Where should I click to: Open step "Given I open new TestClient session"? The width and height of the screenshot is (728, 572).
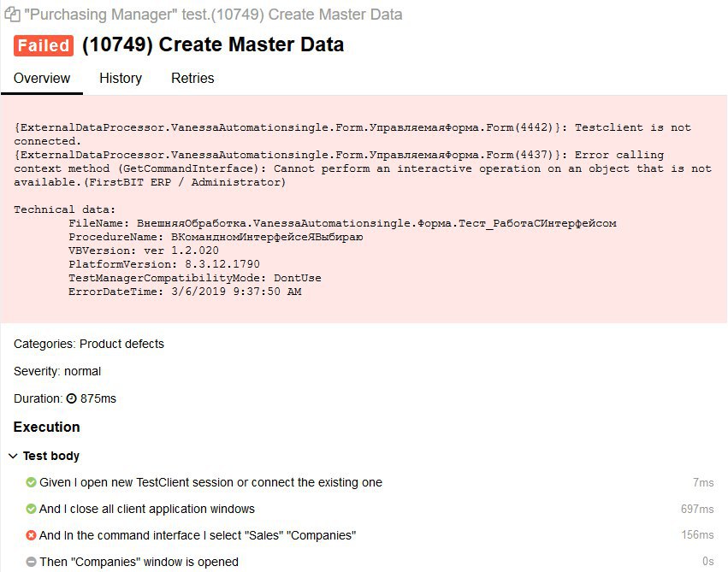(210, 482)
